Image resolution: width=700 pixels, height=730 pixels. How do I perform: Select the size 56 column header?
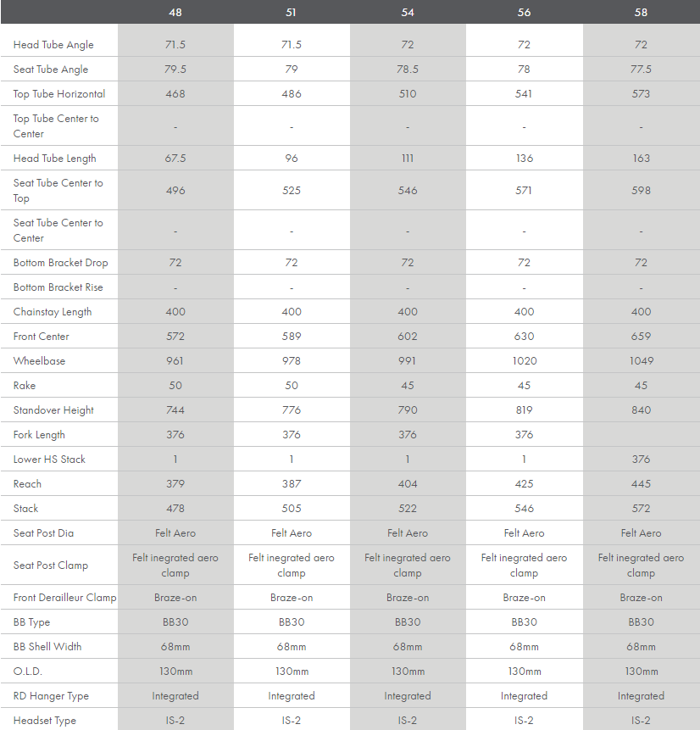tap(524, 12)
